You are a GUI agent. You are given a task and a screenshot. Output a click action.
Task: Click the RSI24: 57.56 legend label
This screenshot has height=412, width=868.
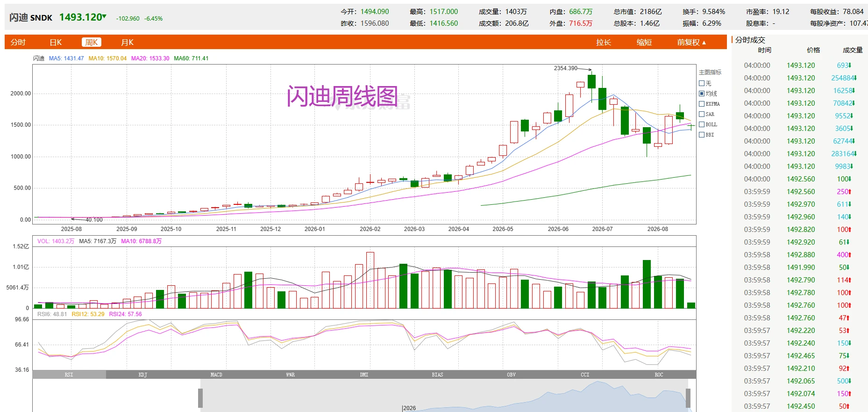[125, 314]
